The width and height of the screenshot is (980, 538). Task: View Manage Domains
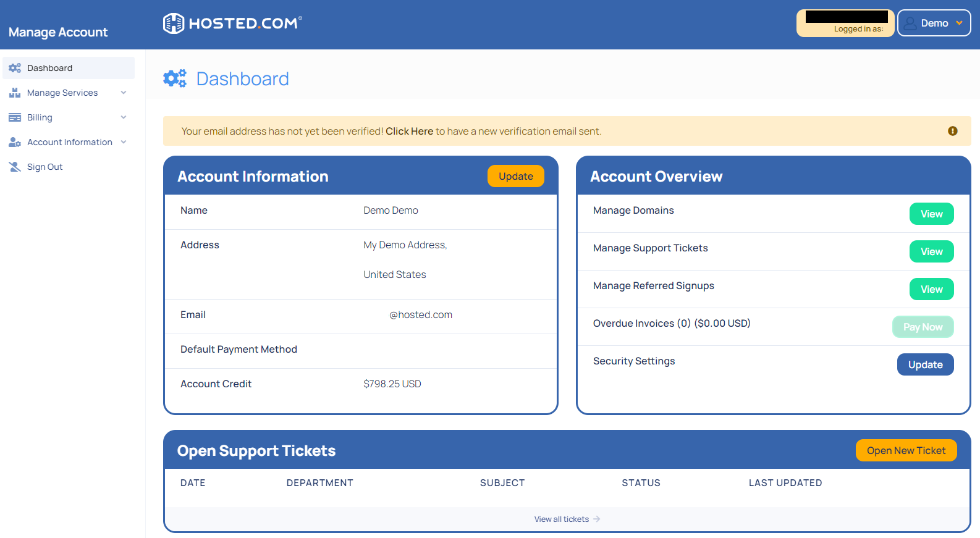click(932, 214)
